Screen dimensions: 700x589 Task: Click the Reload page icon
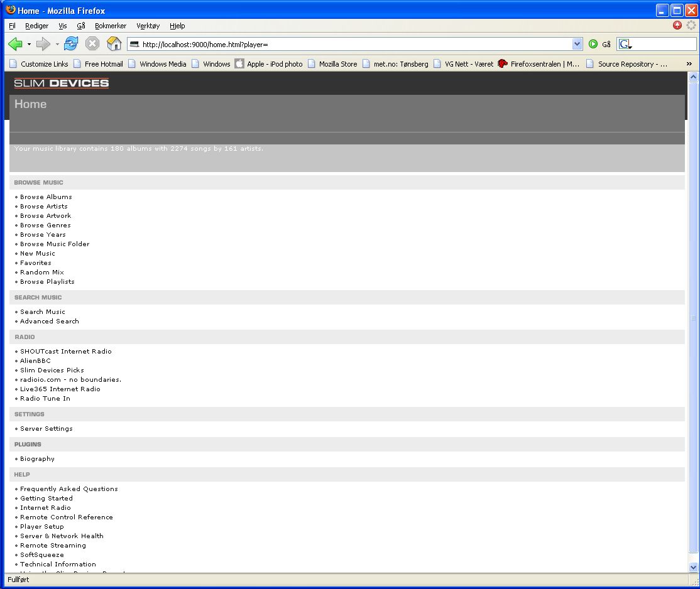click(71, 44)
